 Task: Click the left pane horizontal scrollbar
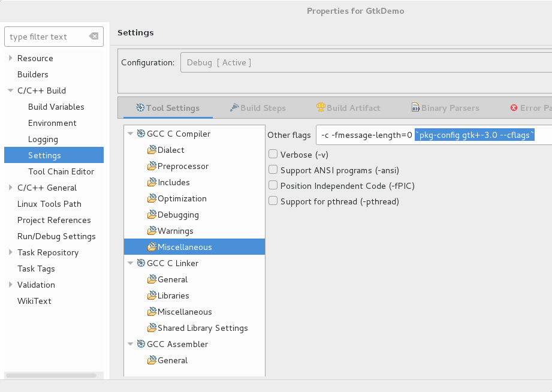52,375
